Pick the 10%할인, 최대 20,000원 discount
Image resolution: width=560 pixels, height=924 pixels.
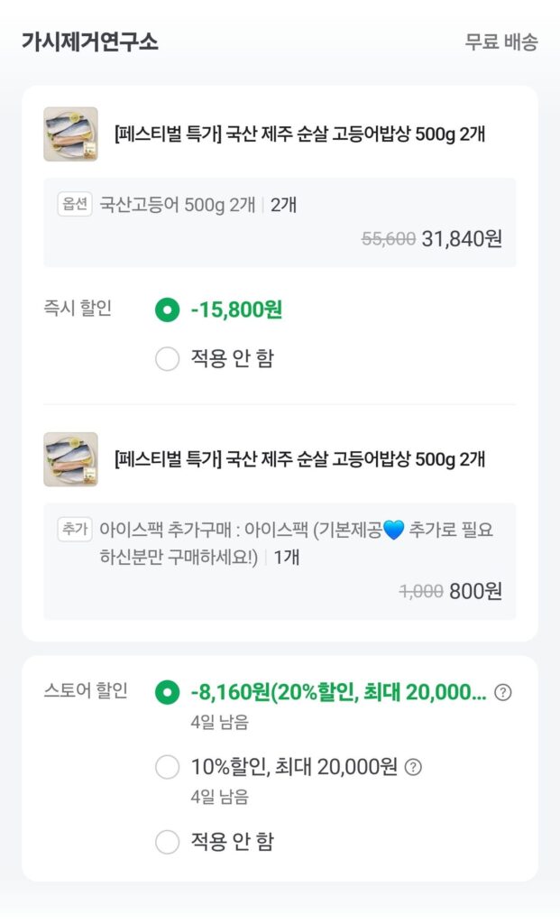[x=166, y=766]
